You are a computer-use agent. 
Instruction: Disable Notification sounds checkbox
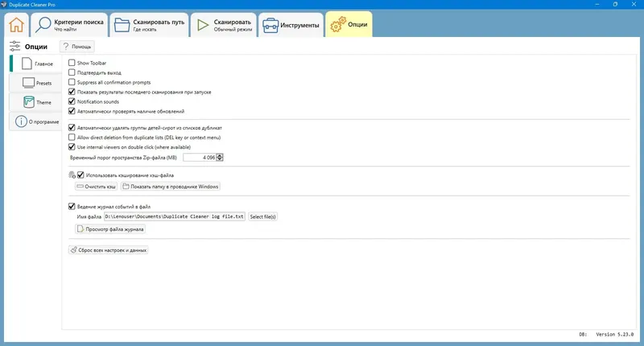click(x=72, y=101)
